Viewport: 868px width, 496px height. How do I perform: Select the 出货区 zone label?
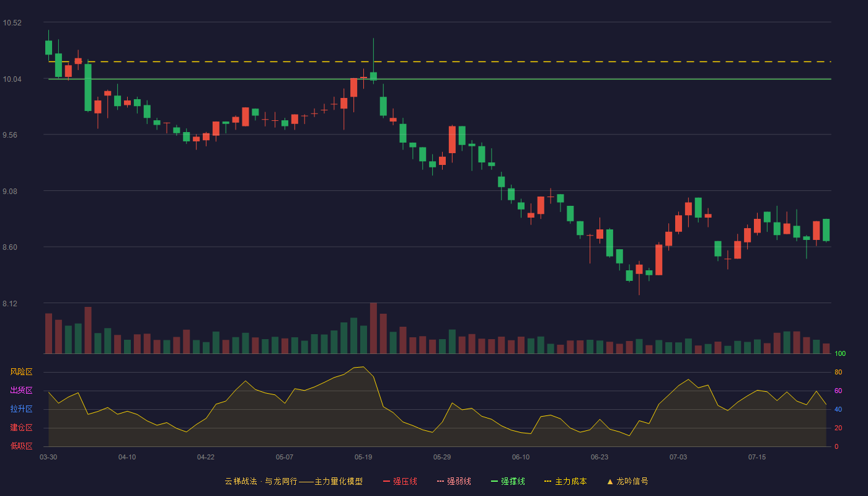coord(21,391)
